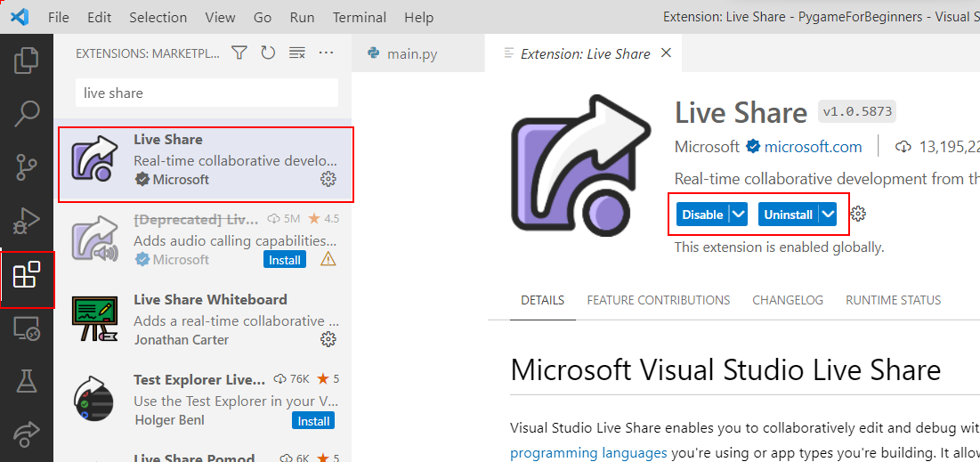Open the Terminal menu

point(360,17)
